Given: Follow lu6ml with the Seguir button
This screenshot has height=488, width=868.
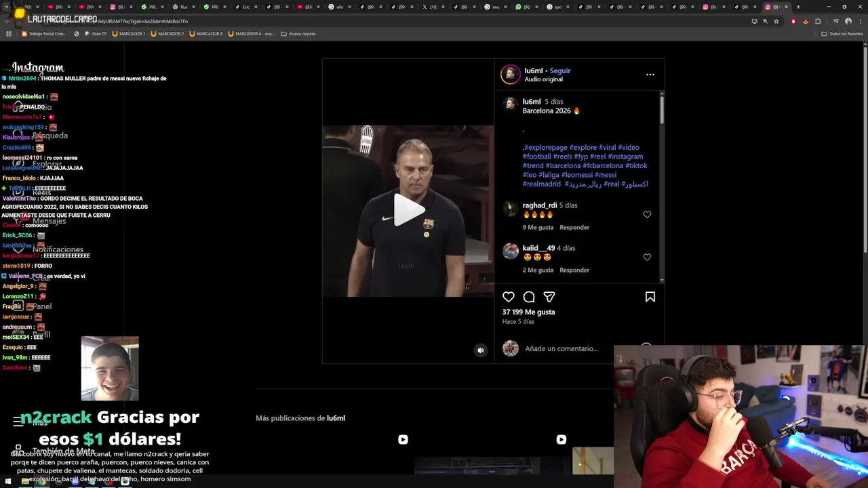Looking at the screenshot, I should pyautogui.click(x=560, y=70).
